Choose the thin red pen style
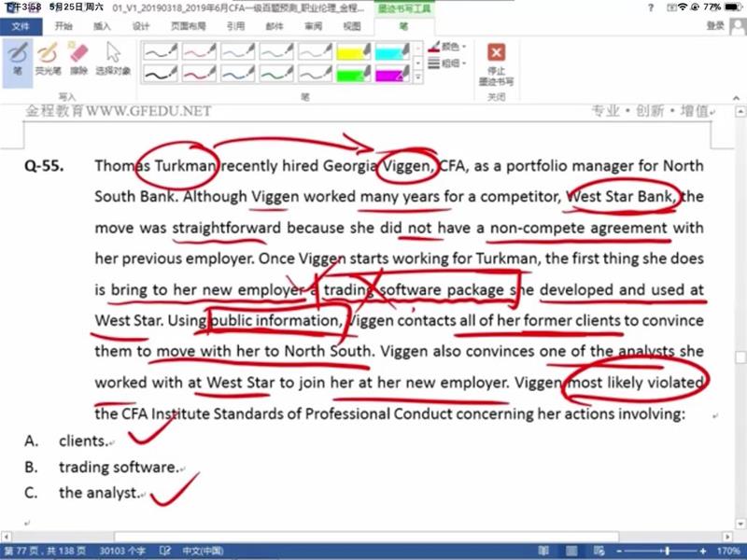The image size is (747, 560). click(x=199, y=51)
